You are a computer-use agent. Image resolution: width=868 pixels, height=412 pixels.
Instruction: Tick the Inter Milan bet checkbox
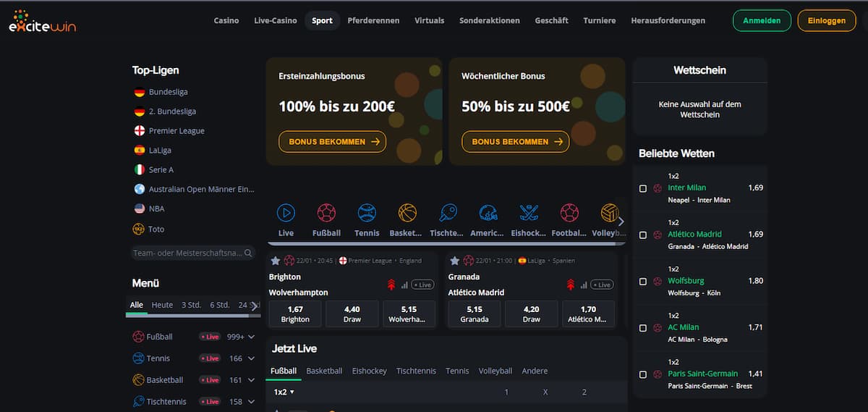643,188
